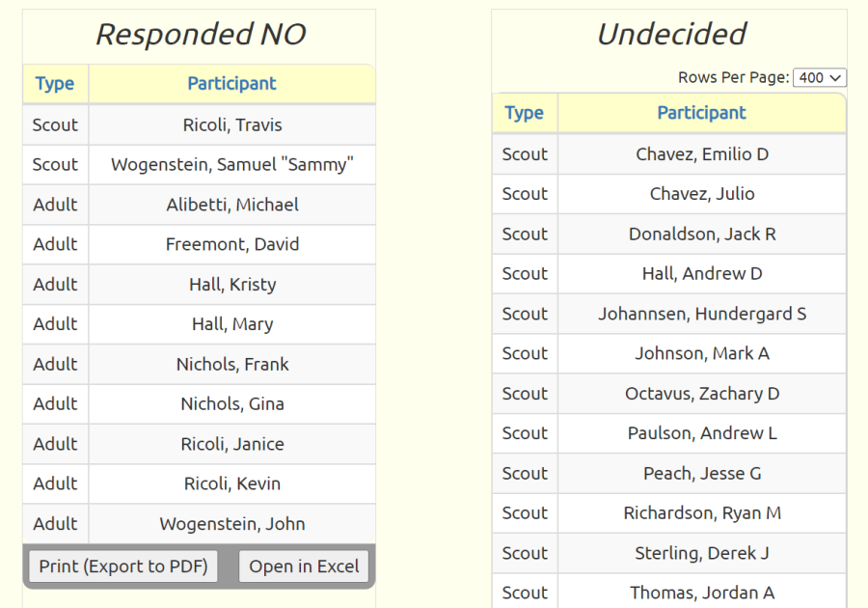868x608 pixels.
Task: Select the Ricoli, Travis row
Action: pyautogui.click(x=200, y=124)
